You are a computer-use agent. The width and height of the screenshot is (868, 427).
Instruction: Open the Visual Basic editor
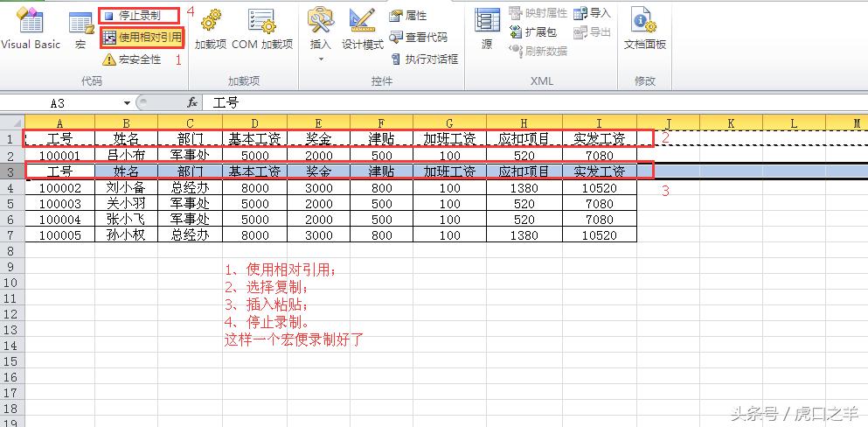click(x=31, y=28)
